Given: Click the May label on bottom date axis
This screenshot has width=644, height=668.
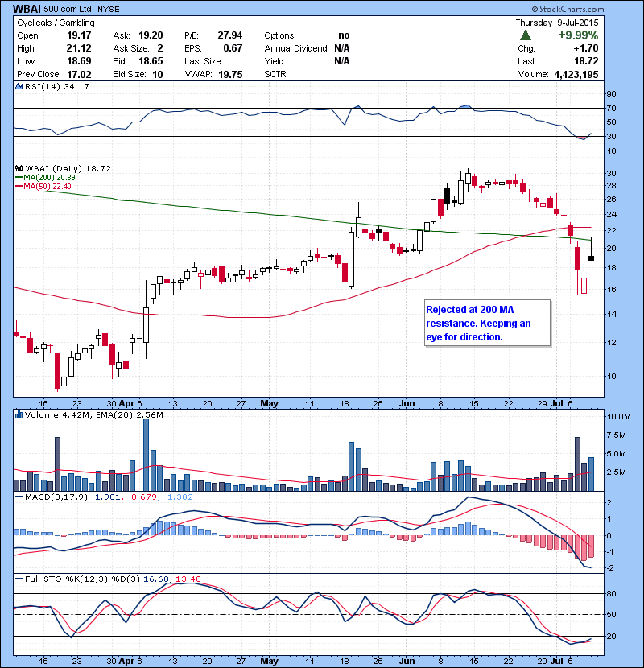Looking at the screenshot, I should click(x=270, y=661).
